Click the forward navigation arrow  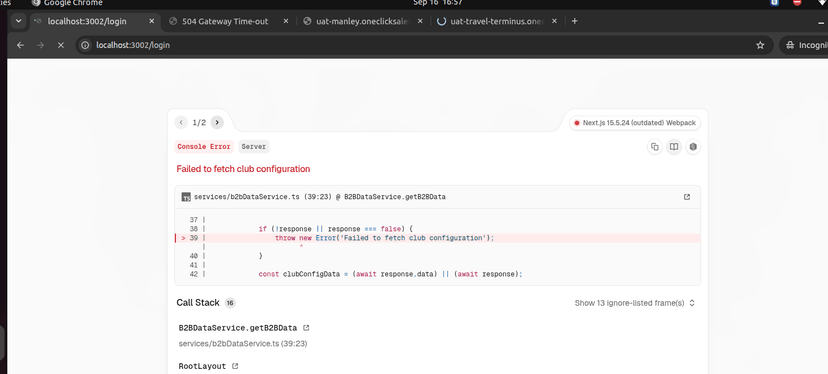click(41, 45)
